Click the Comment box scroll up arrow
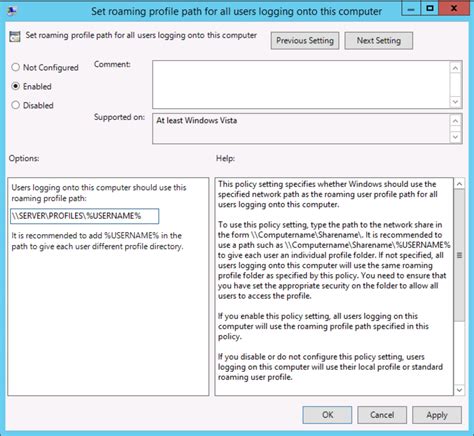The height and width of the screenshot is (436, 474). point(455,68)
